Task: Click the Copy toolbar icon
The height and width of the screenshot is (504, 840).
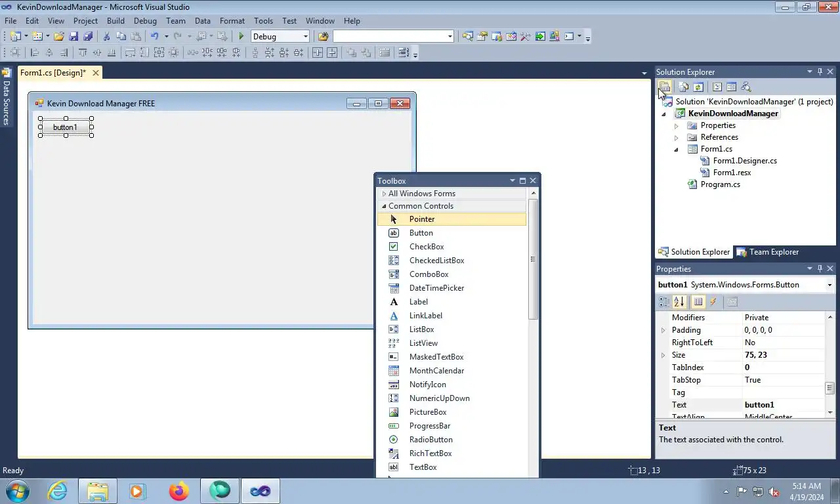Action: pos(121,37)
